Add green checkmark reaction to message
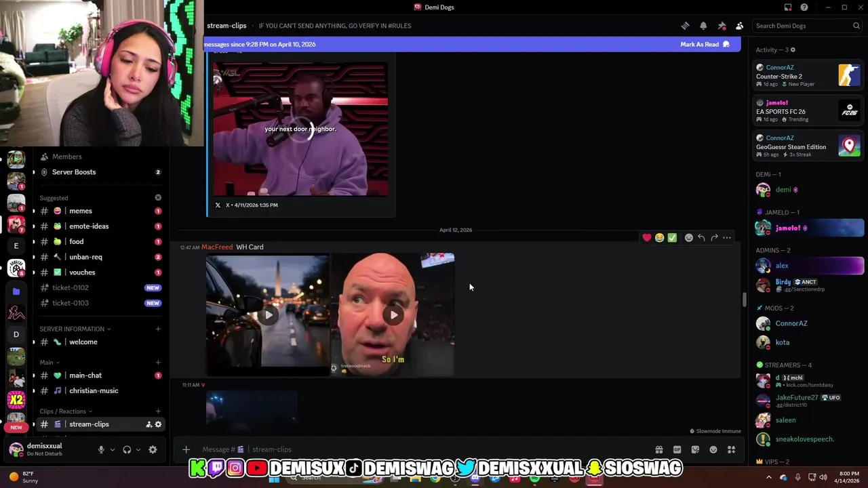The height and width of the screenshot is (488, 868). coord(672,238)
